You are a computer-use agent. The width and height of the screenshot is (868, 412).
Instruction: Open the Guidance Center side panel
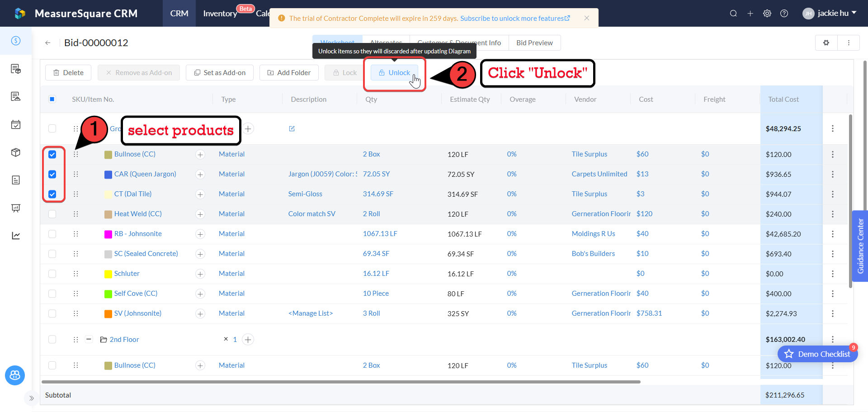860,246
